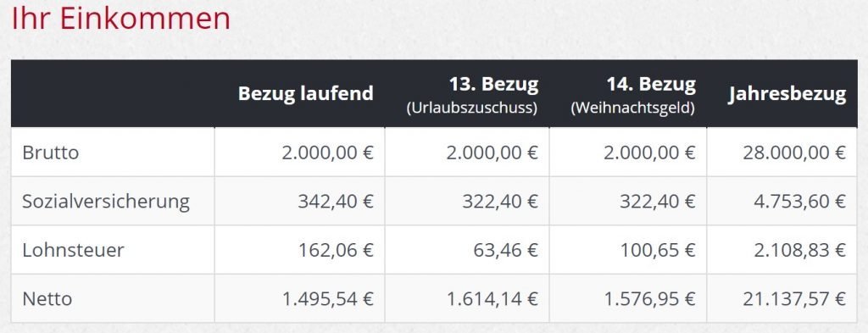
Task: Select the 1.495,54 € net value
Action: 328,299
